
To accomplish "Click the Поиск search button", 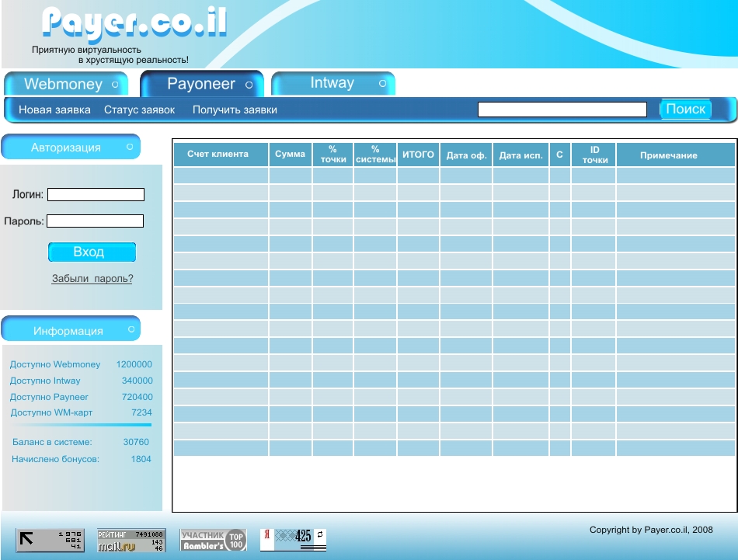I will (x=686, y=110).
